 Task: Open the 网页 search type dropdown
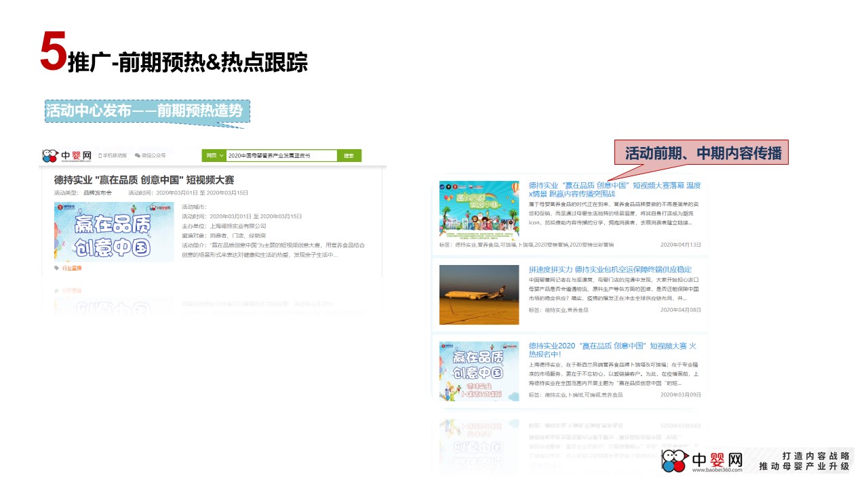click(214, 155)
